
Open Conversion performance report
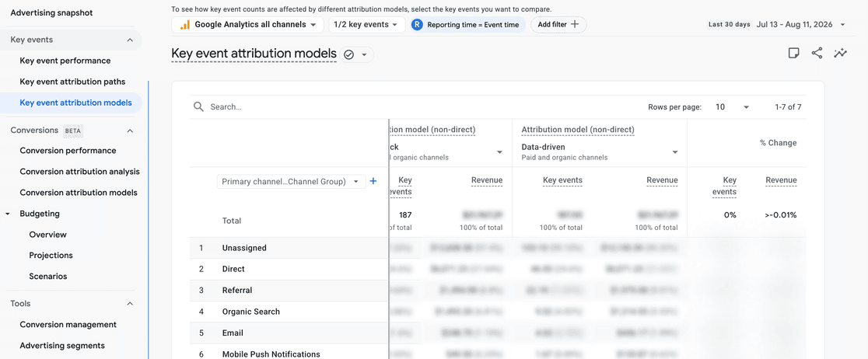(68, 151)
